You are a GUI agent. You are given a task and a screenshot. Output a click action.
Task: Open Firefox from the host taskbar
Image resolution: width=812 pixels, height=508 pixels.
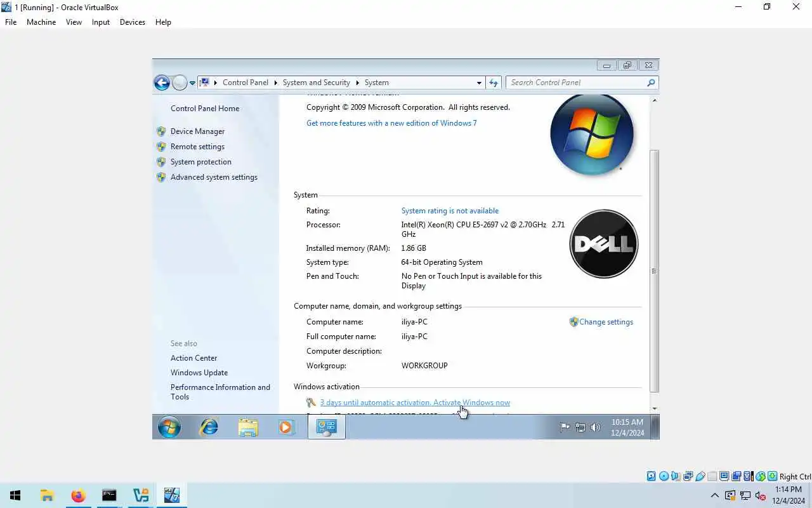pos(78,495)
